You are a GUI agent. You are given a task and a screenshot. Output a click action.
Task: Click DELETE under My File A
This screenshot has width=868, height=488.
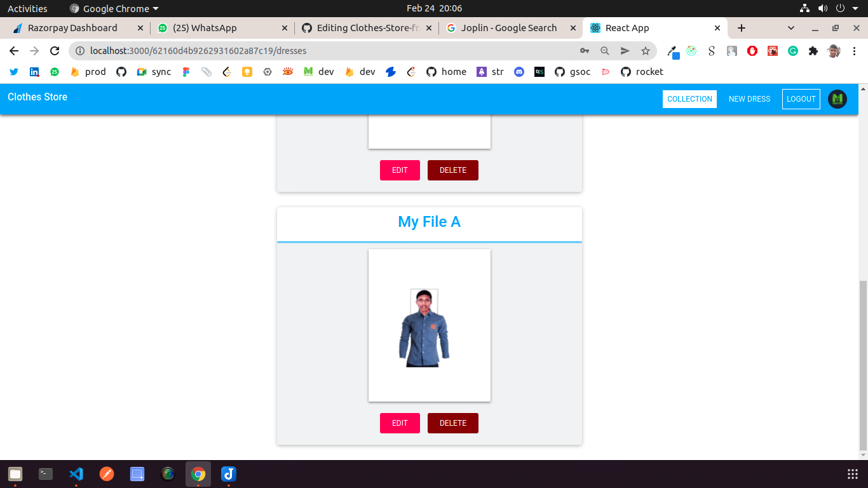pos(452,423)
